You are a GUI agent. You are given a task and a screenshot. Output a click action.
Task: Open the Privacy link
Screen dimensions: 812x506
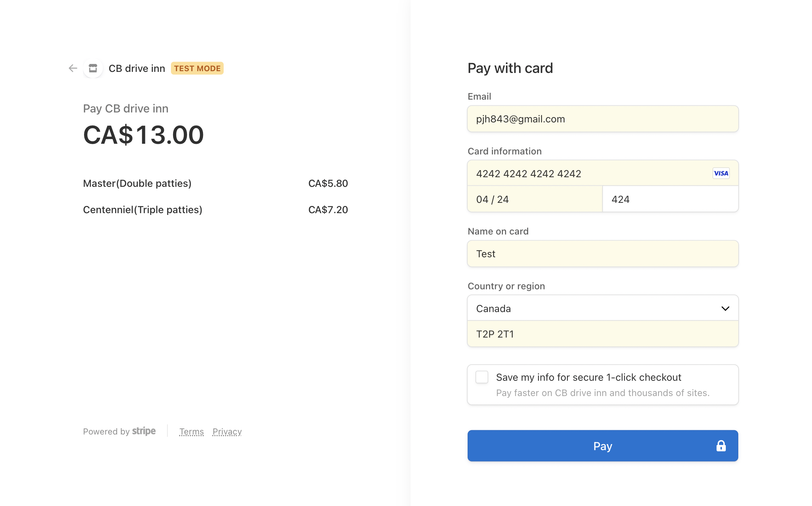coord(227,432)
